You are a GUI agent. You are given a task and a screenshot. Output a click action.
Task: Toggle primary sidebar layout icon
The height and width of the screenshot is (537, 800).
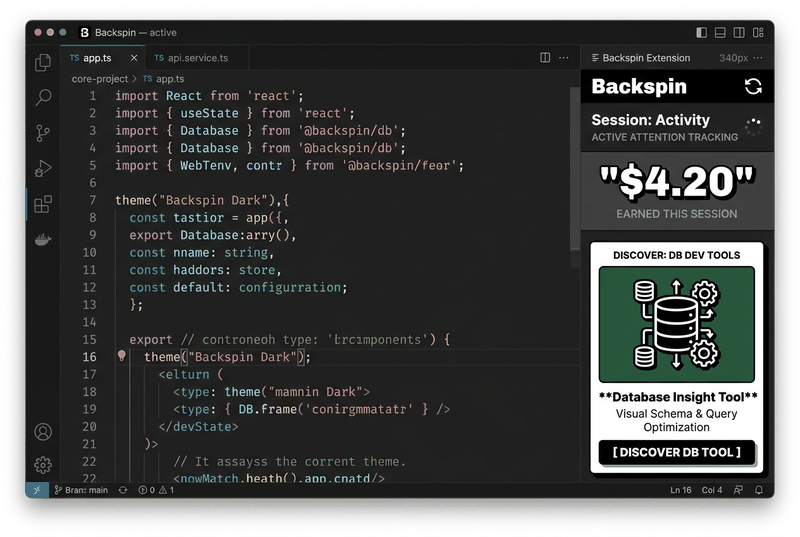coord(702,33)
